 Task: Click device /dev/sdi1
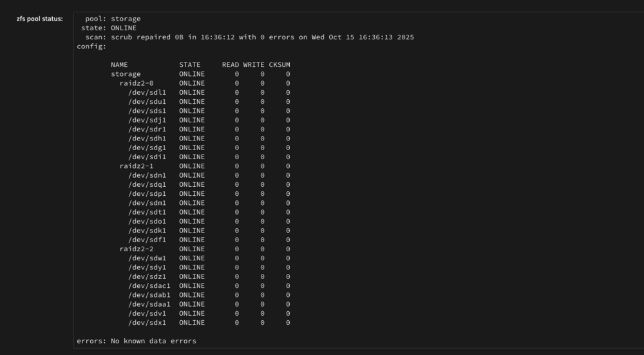click(147, 157)
